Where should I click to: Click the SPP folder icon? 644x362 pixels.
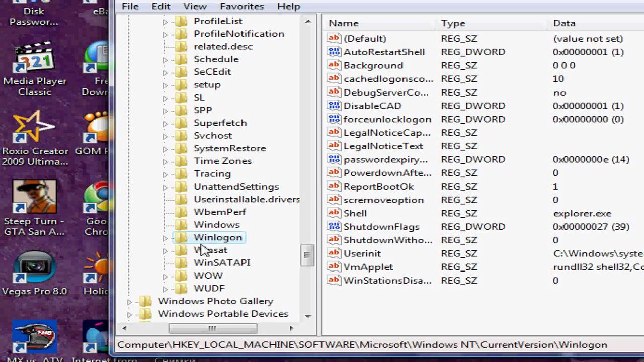tap(181, 110)
